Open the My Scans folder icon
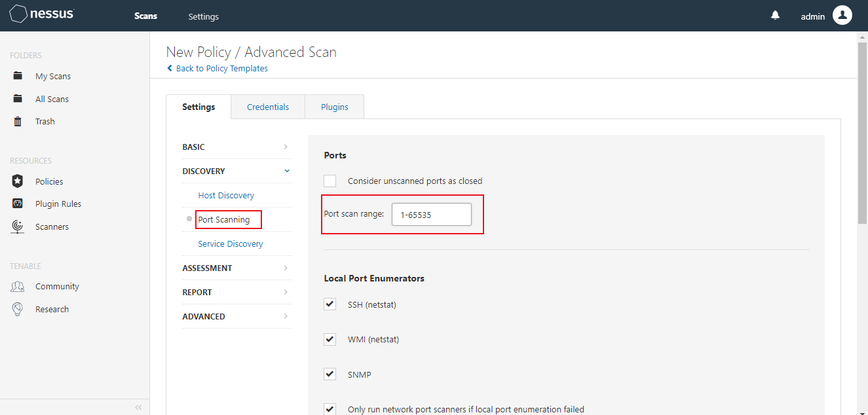Viewport: 868px width, 415px height. (18, 76)
